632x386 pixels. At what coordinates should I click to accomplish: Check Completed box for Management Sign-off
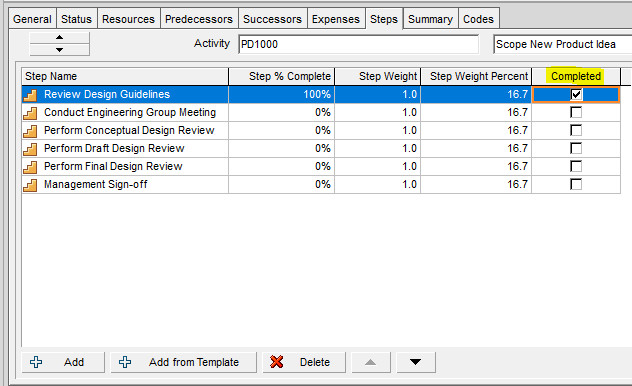[576, 184]
